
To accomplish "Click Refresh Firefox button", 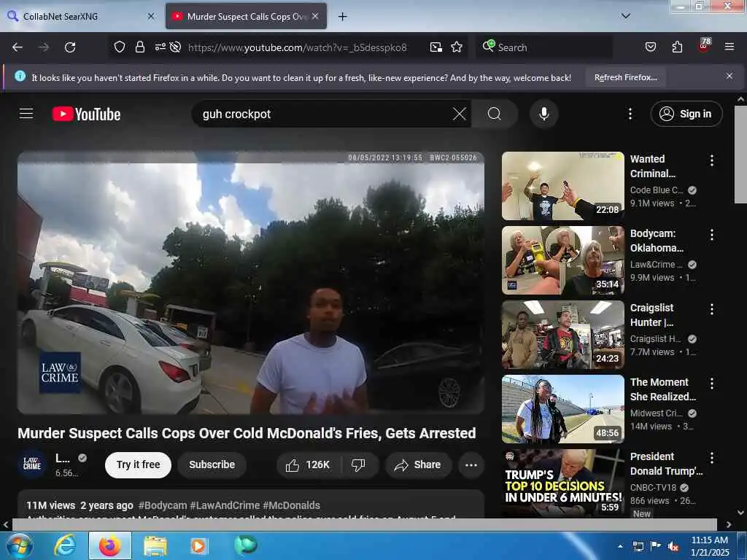I will point(626,77).
